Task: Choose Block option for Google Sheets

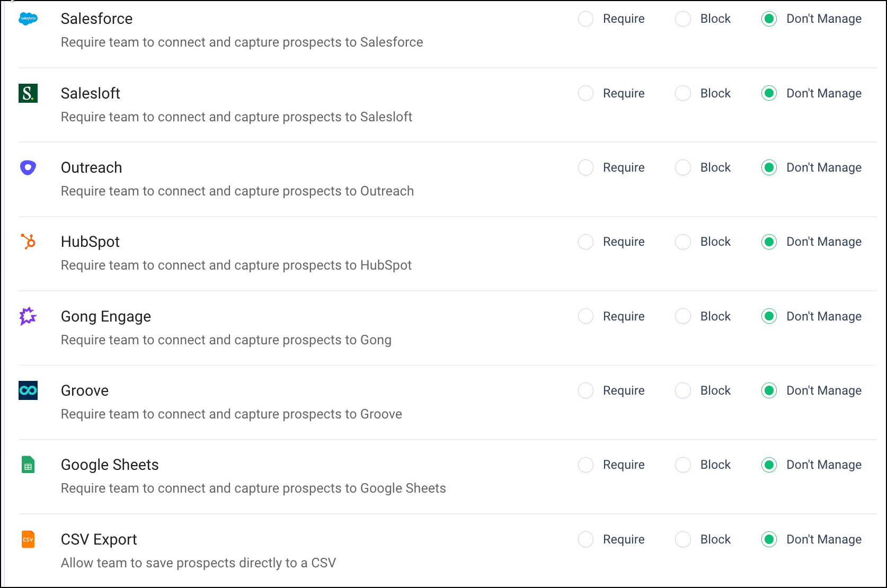Action: [x=683, y=465]
